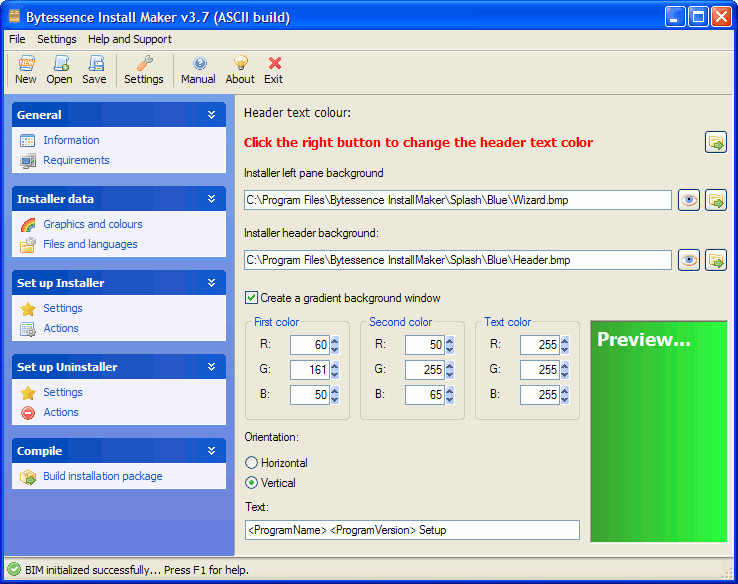Go to Files and languages page
Image resolution: width=738 pixels, height=584 pixels.
click(90, 245)
